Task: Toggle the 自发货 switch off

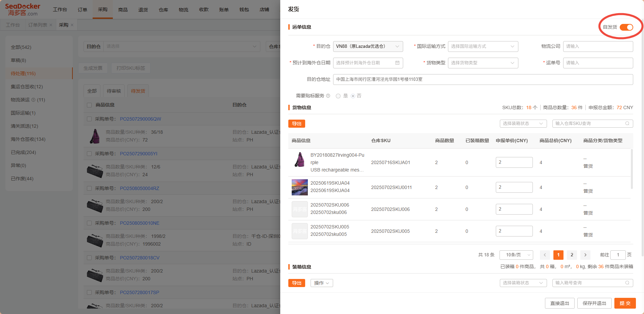Action: [626, 27]
